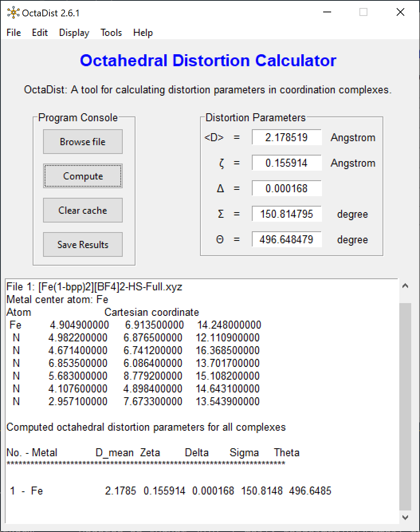Image resolution: width=420 pixels, height=532 pixels.
Task: Open the Tools menu
Action: click(x=111, y=33)
